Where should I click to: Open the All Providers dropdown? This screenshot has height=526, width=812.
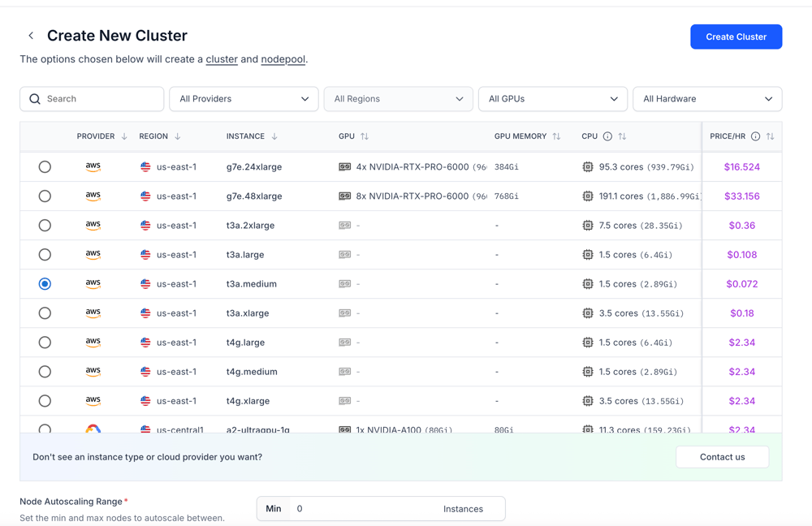tap(244, 99)
